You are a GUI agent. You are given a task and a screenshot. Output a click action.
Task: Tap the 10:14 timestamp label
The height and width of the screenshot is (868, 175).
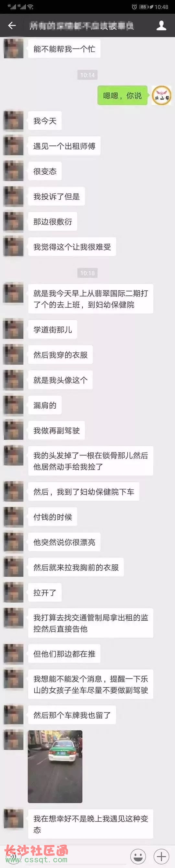point(87,75)
